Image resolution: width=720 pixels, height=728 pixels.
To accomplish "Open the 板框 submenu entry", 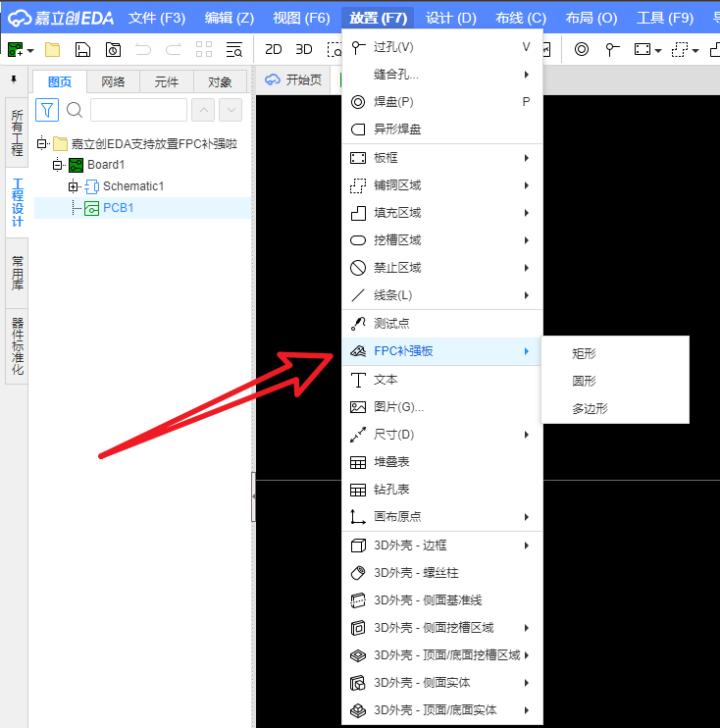I will [441, 158].
